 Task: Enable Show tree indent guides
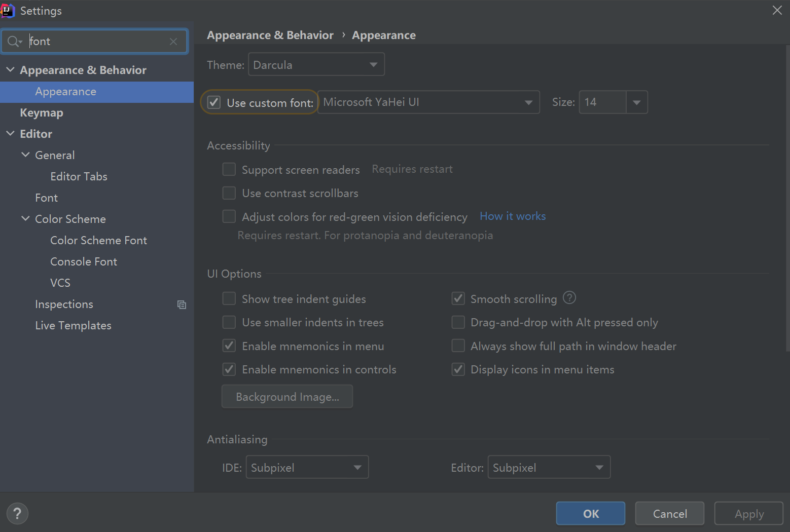point(229,298)
